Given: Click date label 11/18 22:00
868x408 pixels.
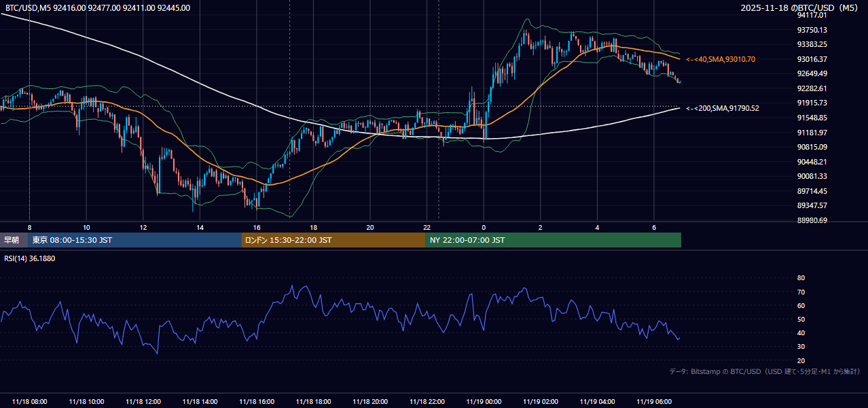Looking at the screenshot, I should tap(427, 402).
